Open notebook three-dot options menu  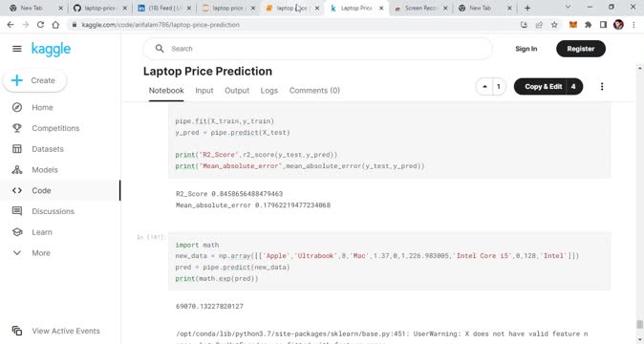602,87
